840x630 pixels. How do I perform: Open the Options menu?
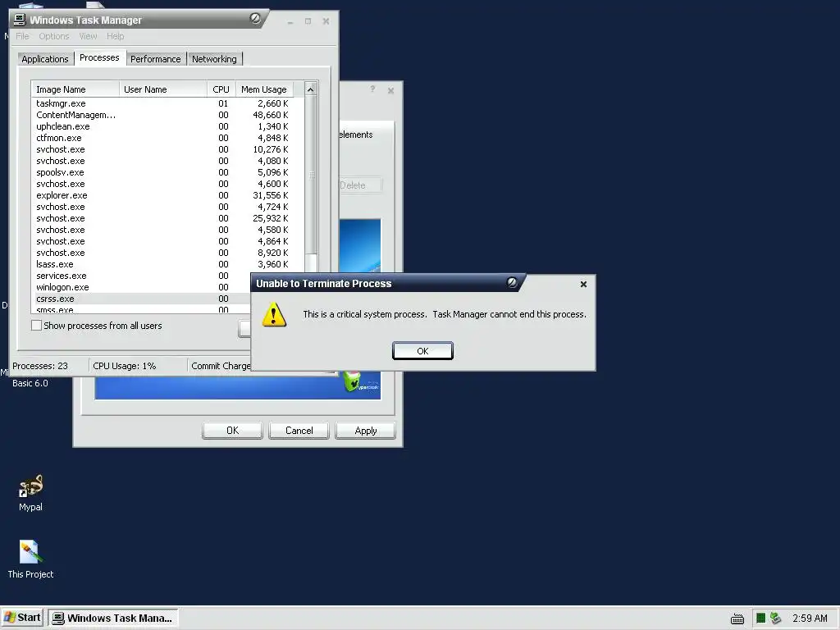pos(53,36)
